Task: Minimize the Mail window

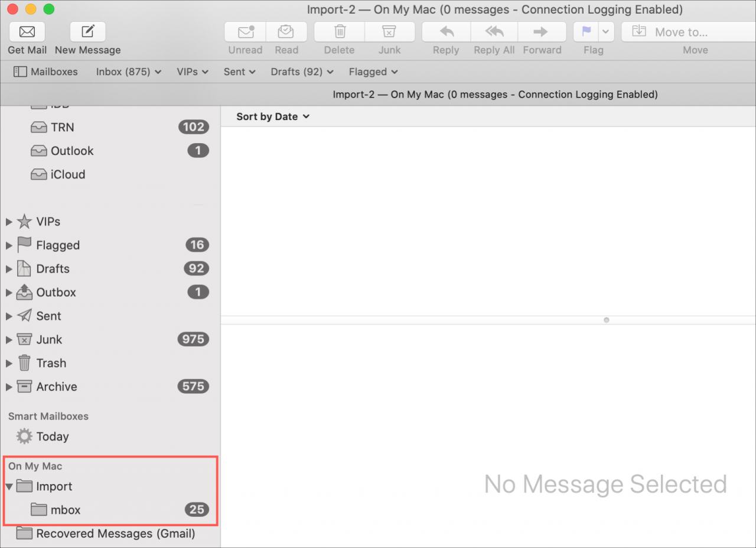Action: 31,9
